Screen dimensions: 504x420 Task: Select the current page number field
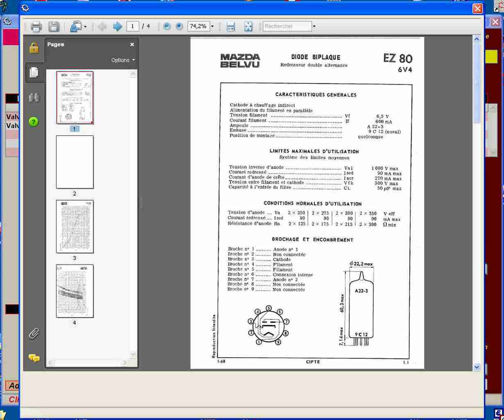132,26
